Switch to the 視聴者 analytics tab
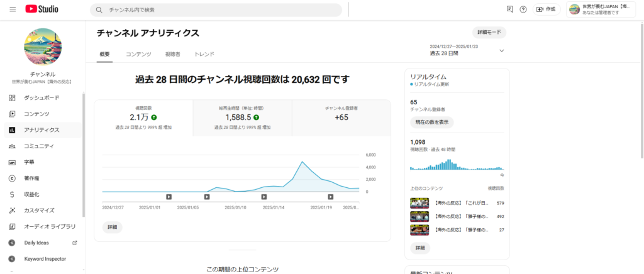 172,55
